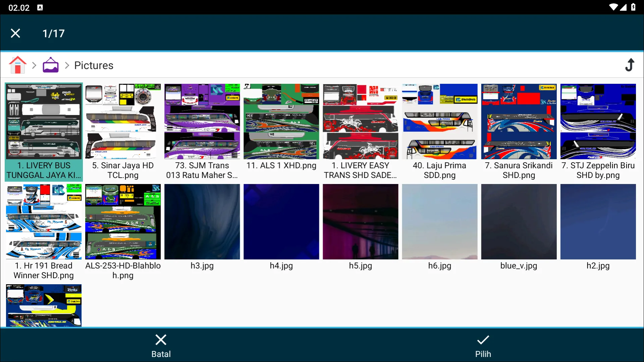644x362 pixels.
Task: Tap 7. Sanura Srikandi SHD.png
Action: point(519,121)
